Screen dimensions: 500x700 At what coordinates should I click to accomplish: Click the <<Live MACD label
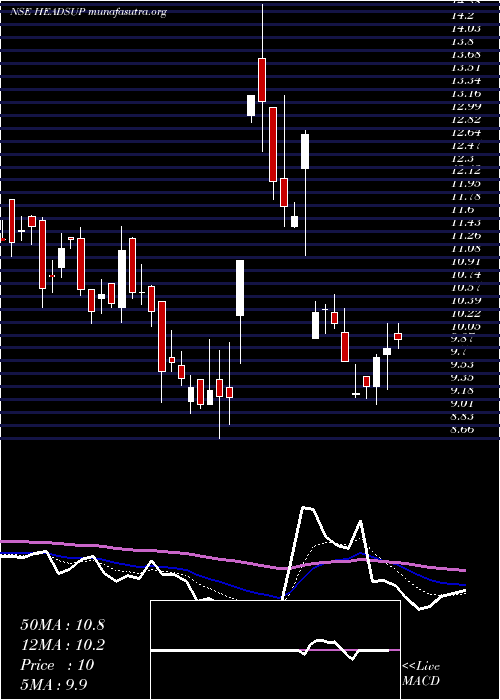point(421,674)
